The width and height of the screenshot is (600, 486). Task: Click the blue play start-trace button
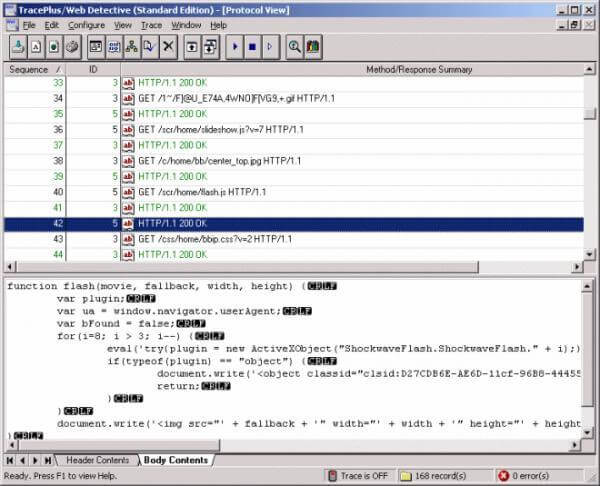[x=233, y=47]
